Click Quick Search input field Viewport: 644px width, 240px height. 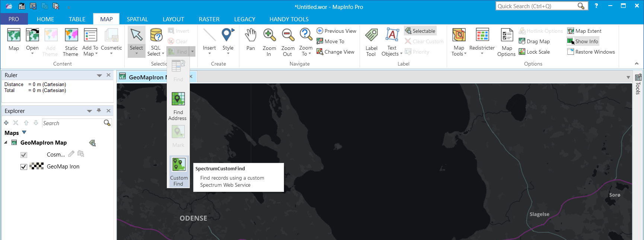[x=537, y=6]
